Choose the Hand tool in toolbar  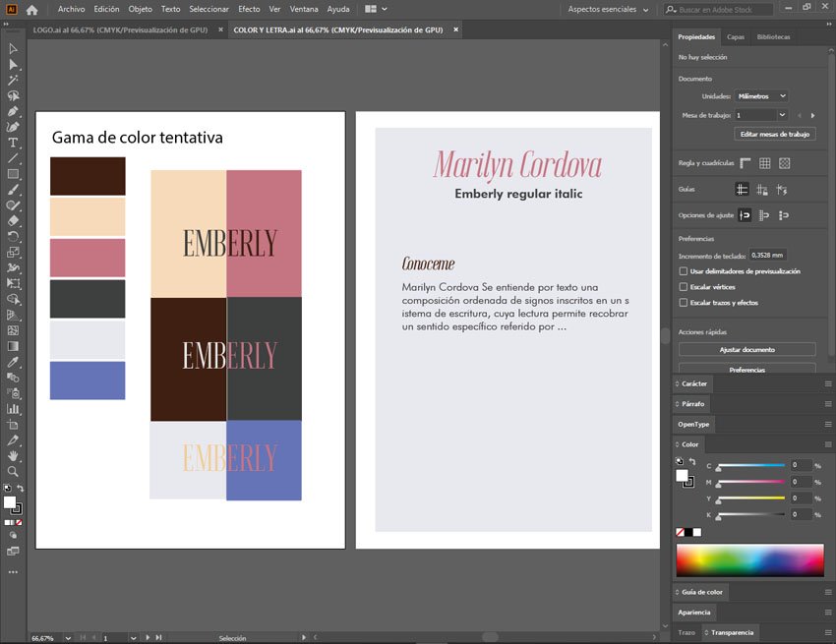point(13,456)
